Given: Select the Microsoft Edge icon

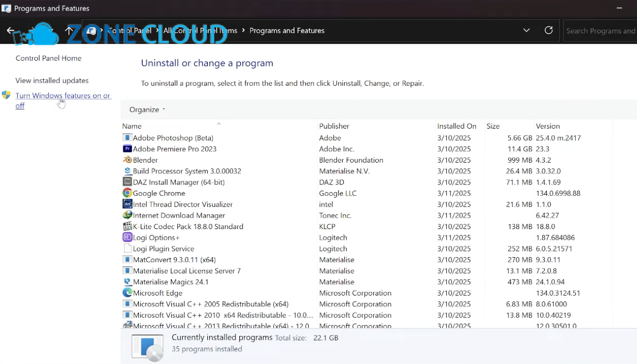Looking at the screenshot, I should (127, 293).
